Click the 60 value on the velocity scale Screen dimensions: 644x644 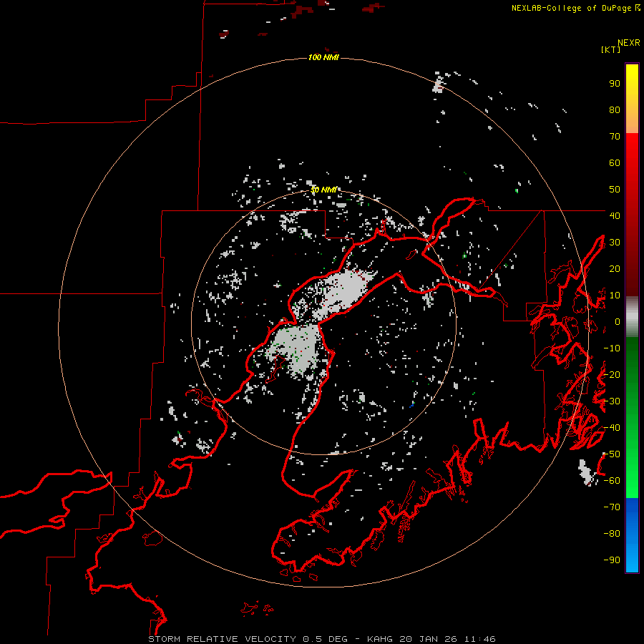click(615, 162)
